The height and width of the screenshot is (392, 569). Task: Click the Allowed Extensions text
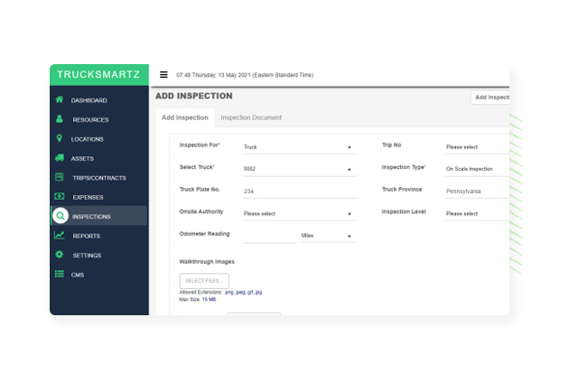(220, 292)
